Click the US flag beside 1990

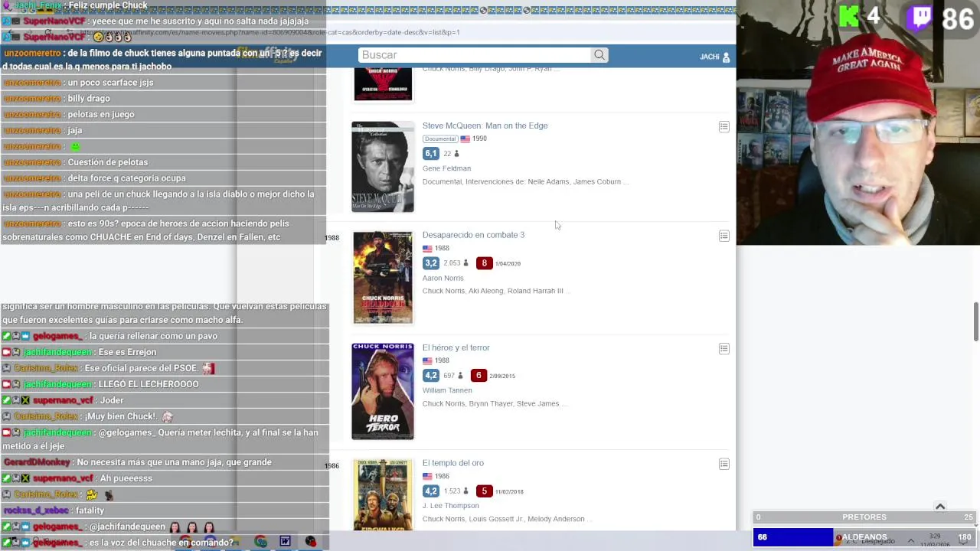coord(465,139)
